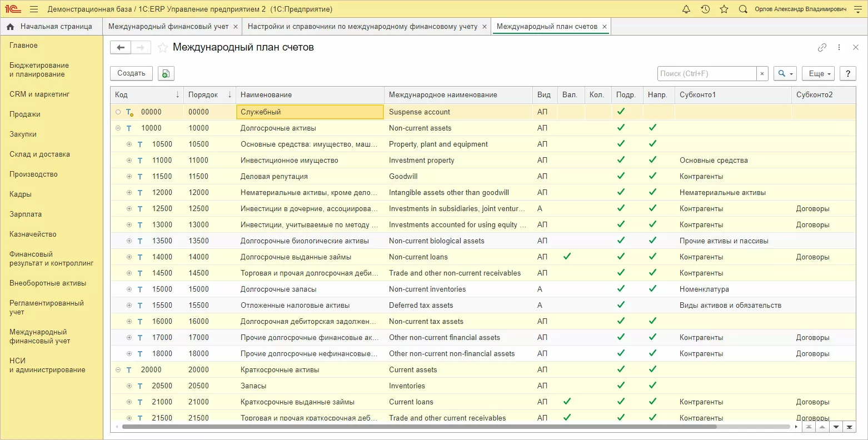The image size is (868, 440).
Task: Click the Поиск search input field
Action: tap(706, 73)
